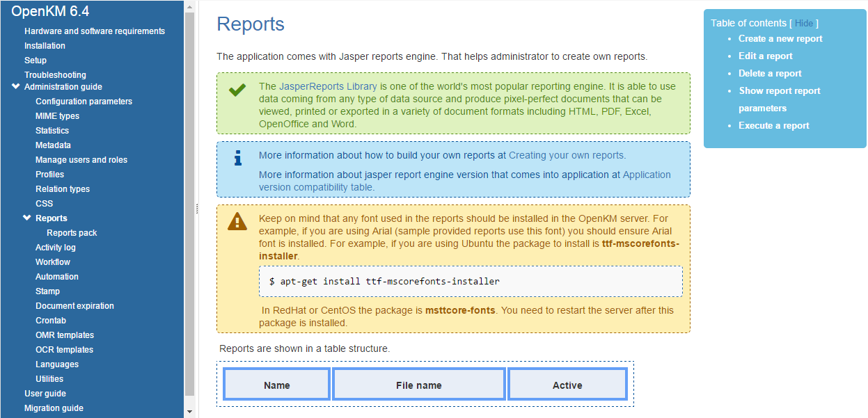
Task: Click the blue info icon
Action: (238, 159)
